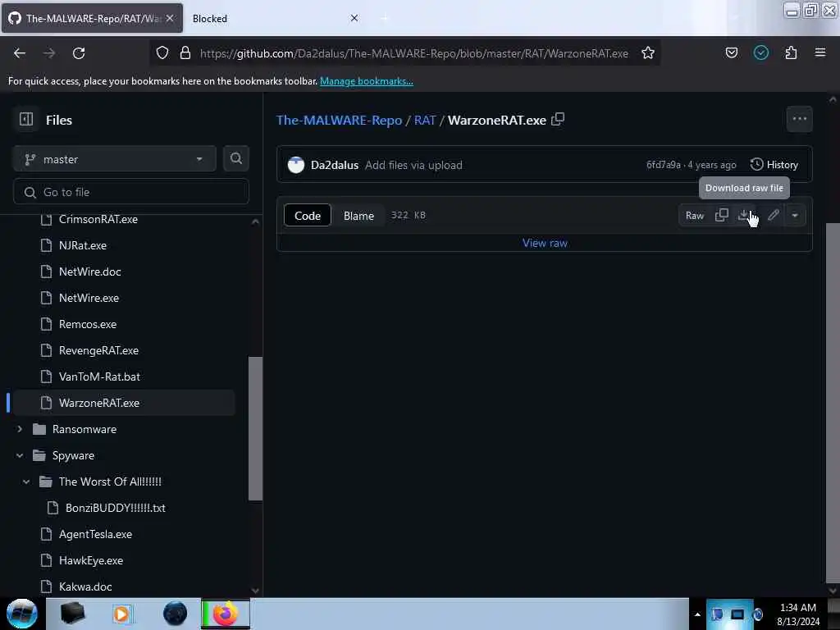840x630 pixels.
Task: Open CrimsonRAT.exe in the file tree
Action: (98, 219)
